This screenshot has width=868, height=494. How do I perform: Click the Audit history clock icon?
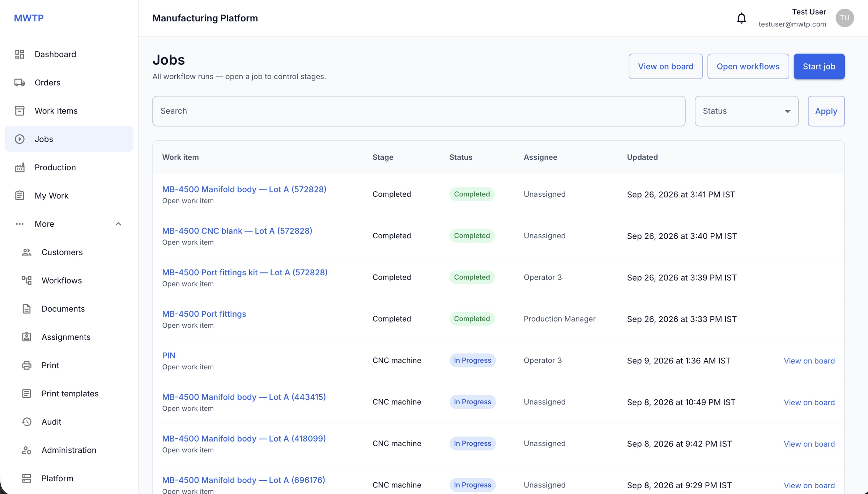point(26,422)
